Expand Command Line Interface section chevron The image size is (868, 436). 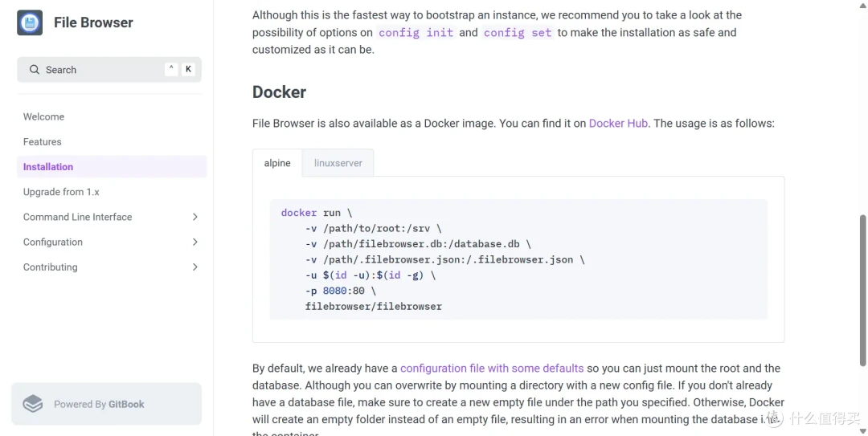pyautogui.click(x=194, y=217)
